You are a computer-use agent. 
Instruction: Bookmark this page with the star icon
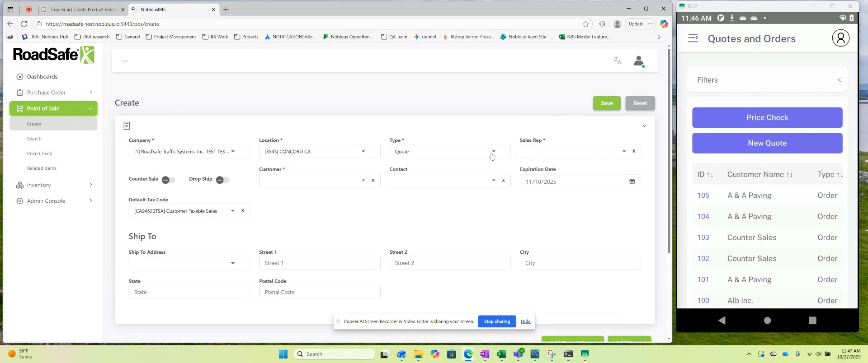[x=585, y=24]
